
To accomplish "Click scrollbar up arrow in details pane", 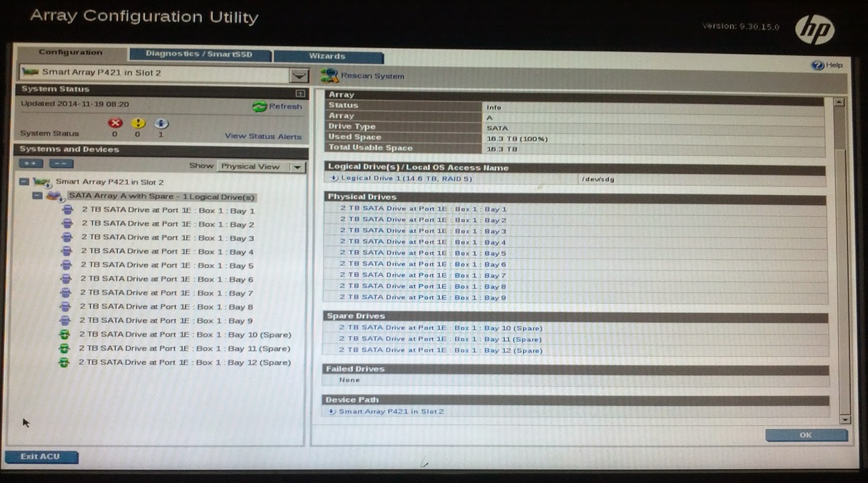I will pyautogui.click(x=839, y=102).
